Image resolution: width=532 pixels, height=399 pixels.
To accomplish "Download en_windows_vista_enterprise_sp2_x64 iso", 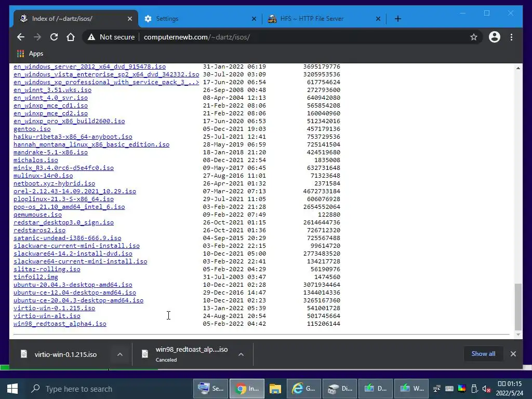I will click(x=106, y=75).
